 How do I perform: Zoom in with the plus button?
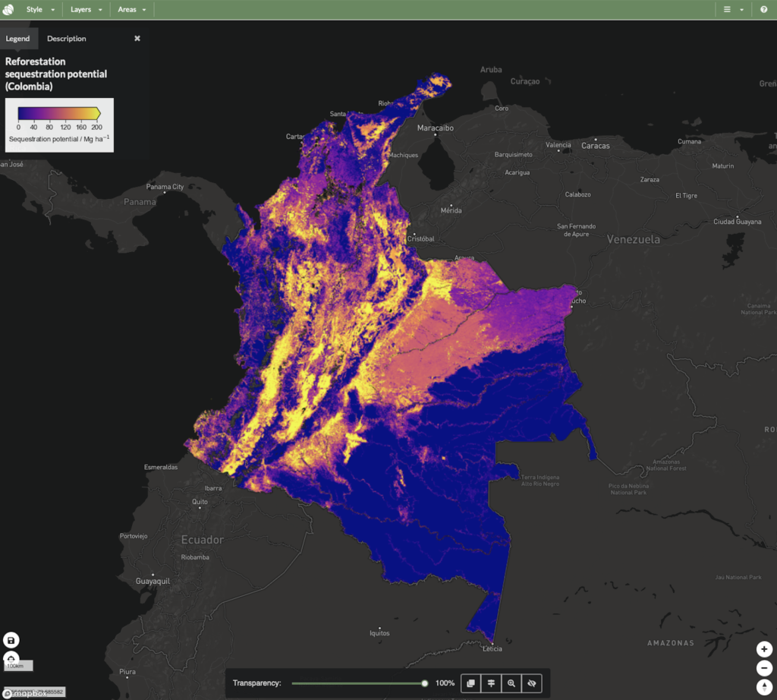click(x=765, y=650)
